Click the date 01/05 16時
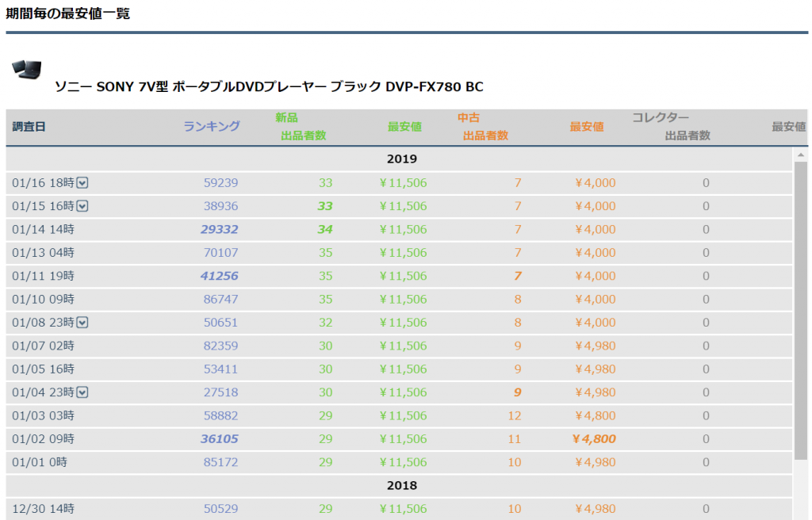Screen dimensions: 812x520 [44, 369]
